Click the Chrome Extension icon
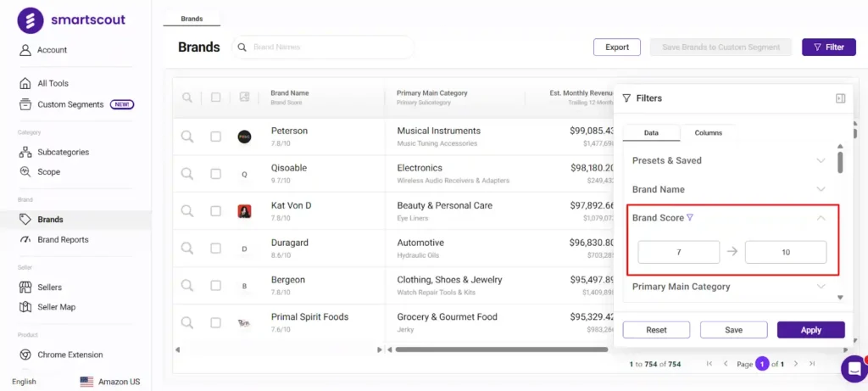The image size is (868, 391). [x=25, y=355]
